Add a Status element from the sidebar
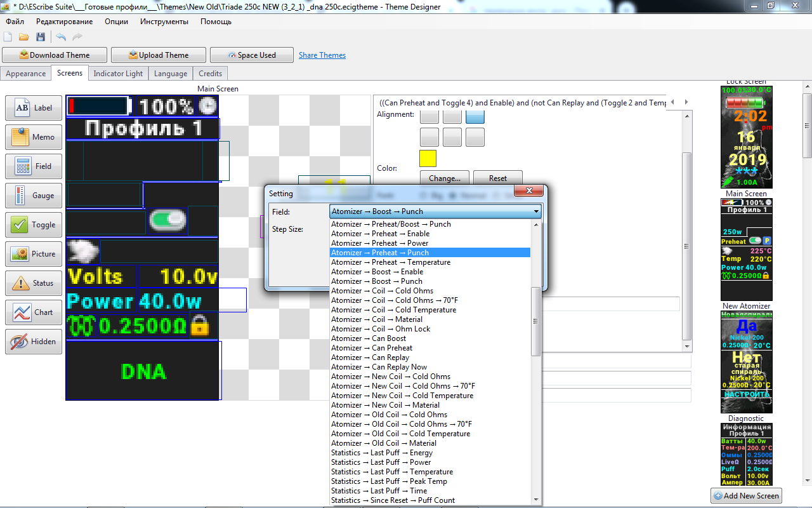Image resolution: width=812 pixels, height=508 pixels. click(x=34, y=283)
